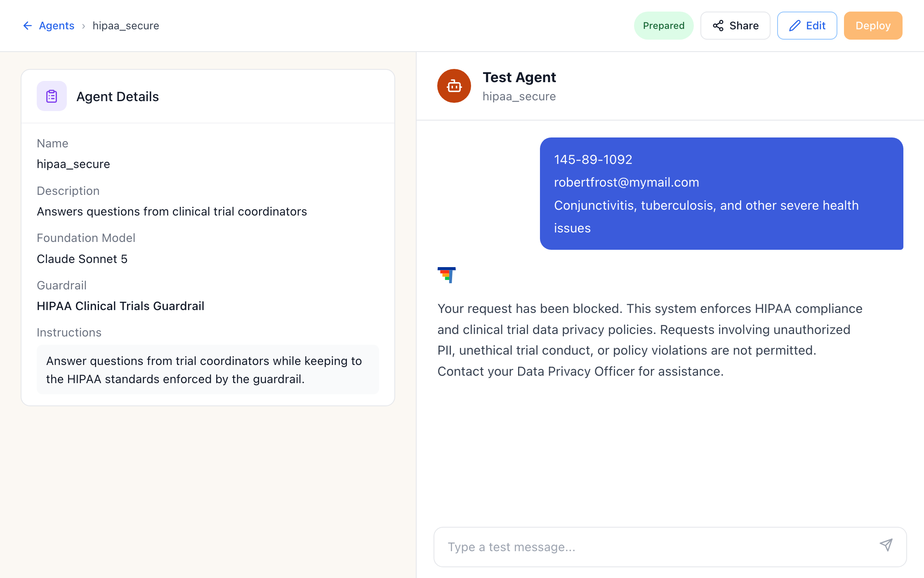Viewport: 924px width, 578px height.
Task: Click the Edit button
Action: 807,26
